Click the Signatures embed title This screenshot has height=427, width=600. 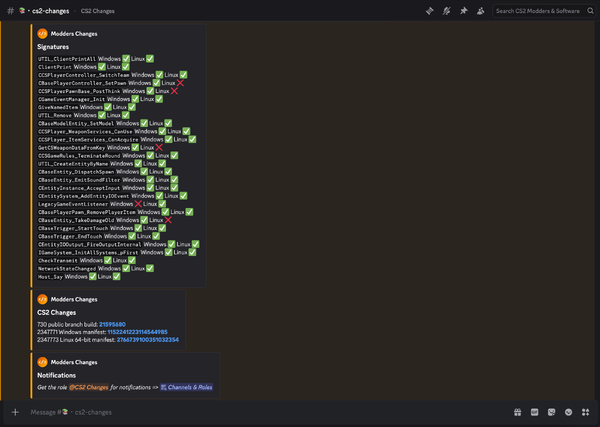tap(53, 47)
